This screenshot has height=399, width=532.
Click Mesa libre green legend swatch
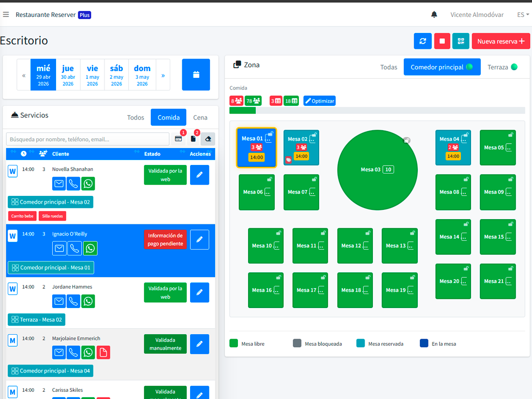tap(234, 343)
